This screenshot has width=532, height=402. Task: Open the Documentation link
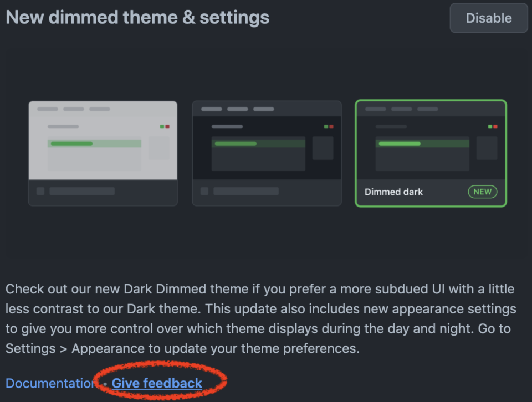tap(50, 383)
